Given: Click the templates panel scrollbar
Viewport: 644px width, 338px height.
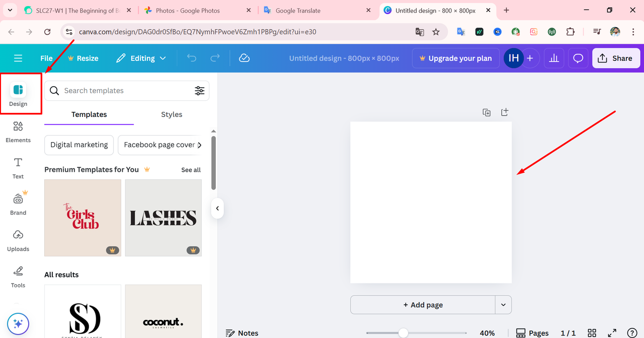Looking at the screenshot, I should (213, 162).
